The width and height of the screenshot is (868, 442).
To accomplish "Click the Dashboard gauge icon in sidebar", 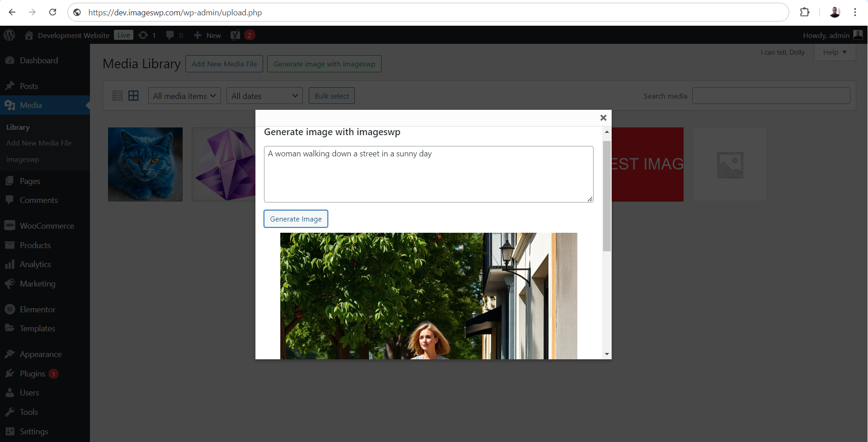I will coord(9,60).
